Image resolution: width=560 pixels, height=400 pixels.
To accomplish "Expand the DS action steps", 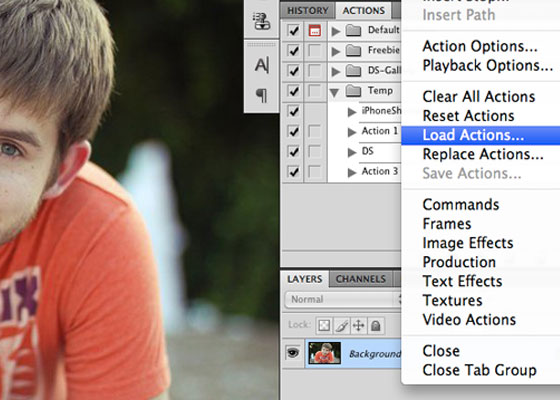I will coord(352,152).
